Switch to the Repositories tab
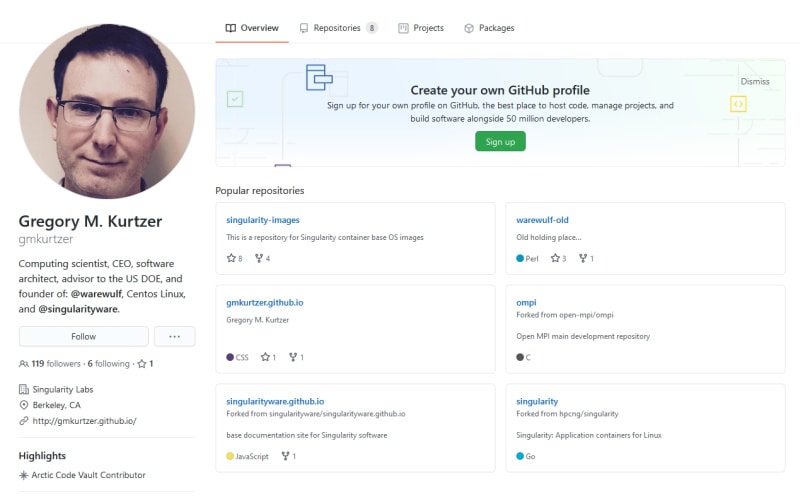The image size is (800, 502). (337, 28)
